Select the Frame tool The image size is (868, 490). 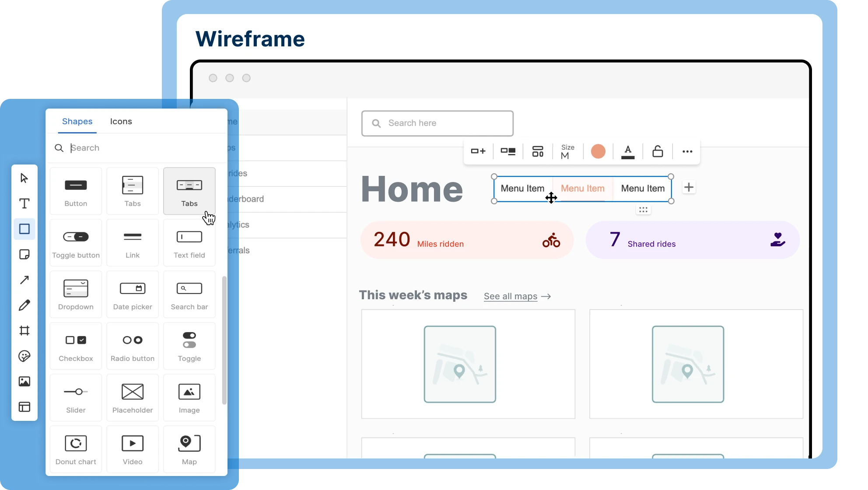click(24, 330)
